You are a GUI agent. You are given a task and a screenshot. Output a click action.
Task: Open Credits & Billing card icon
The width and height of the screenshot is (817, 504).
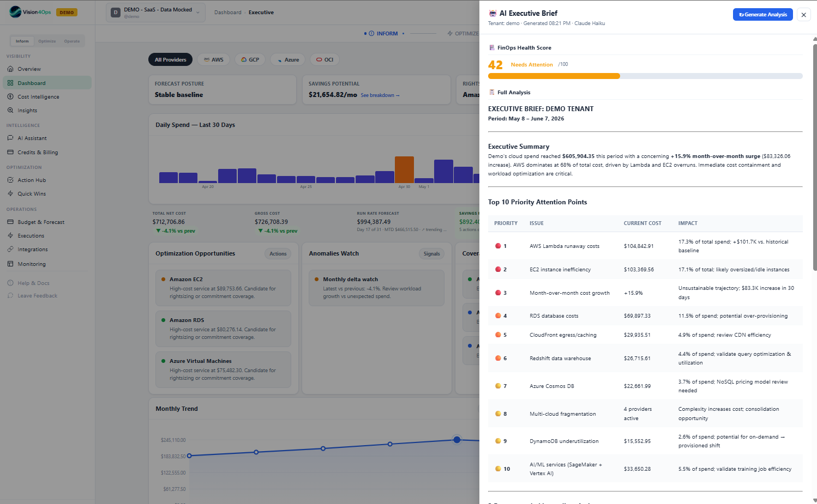click(10, 153)
